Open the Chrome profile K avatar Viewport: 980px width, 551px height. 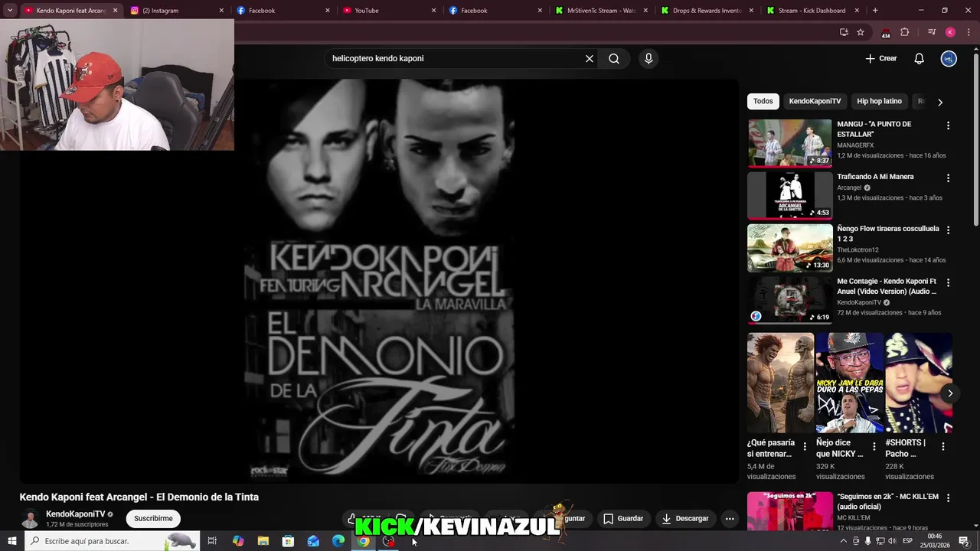click(x=950, y=32)
